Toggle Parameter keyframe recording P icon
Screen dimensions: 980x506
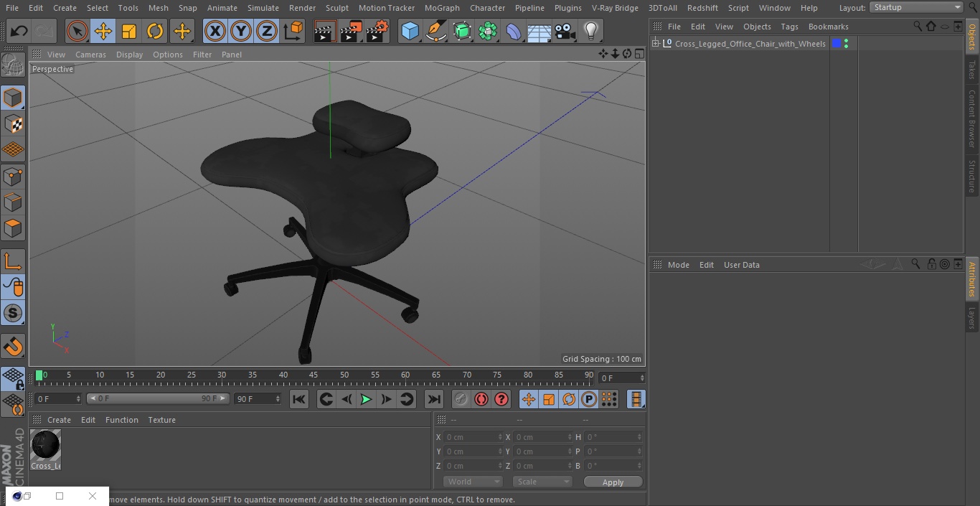pyautogui.click(x=589, y=399)
